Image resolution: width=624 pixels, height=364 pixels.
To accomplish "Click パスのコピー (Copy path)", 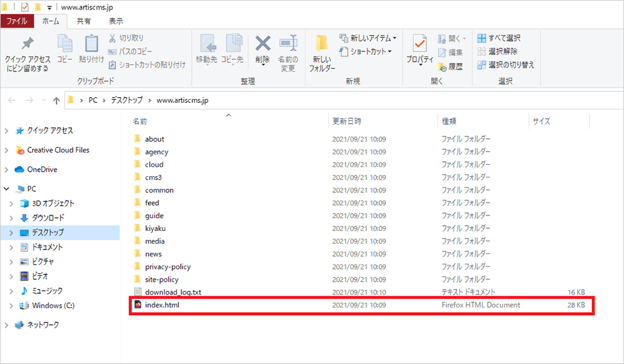I will pyautogui.click(x=130, y=51).
